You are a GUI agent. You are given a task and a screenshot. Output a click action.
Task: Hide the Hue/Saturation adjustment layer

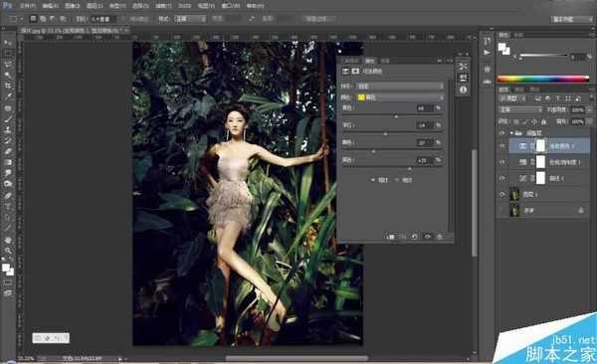[501, 162]
